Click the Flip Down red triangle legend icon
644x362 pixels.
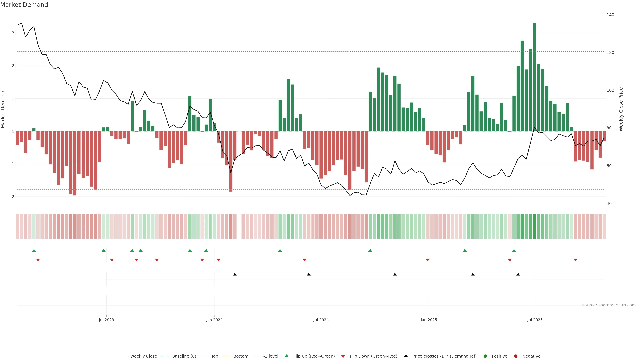click(343, 356)
